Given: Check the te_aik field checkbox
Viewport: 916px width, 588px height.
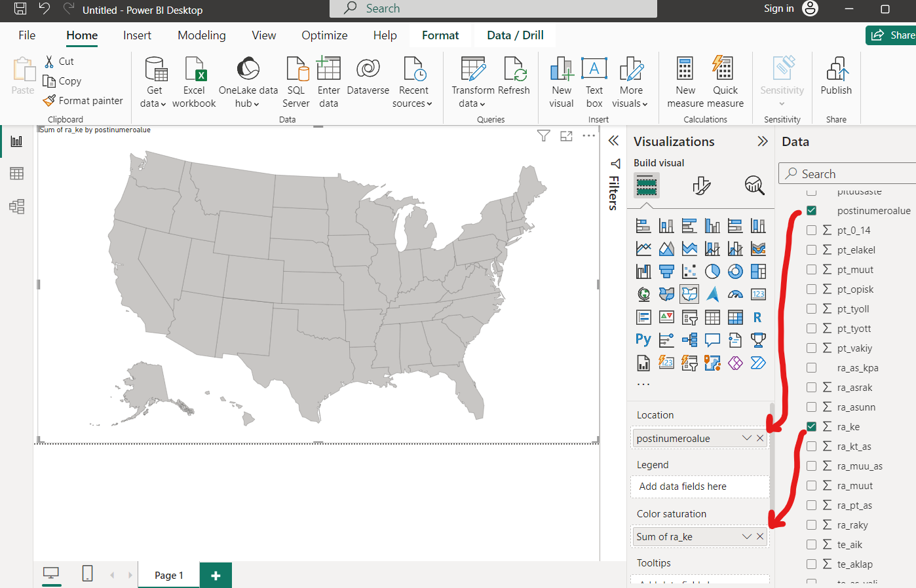Looking at the screenshot, I should point(811,544).
